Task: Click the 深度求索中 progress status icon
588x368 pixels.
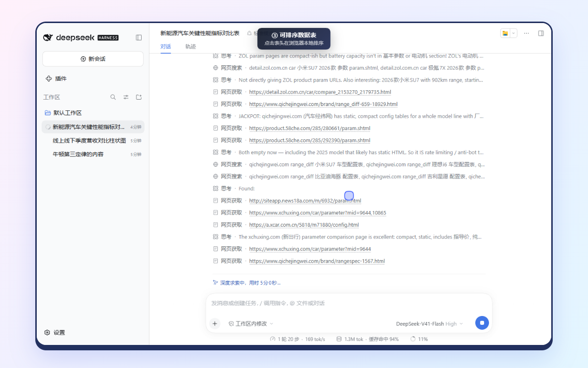Action: 215,283
